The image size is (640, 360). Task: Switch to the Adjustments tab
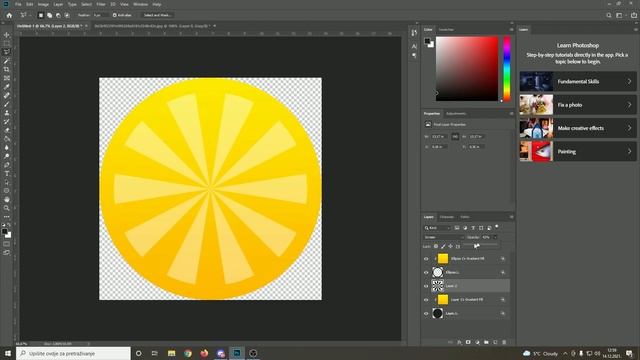pyautogui.click(x=456, y=113)
